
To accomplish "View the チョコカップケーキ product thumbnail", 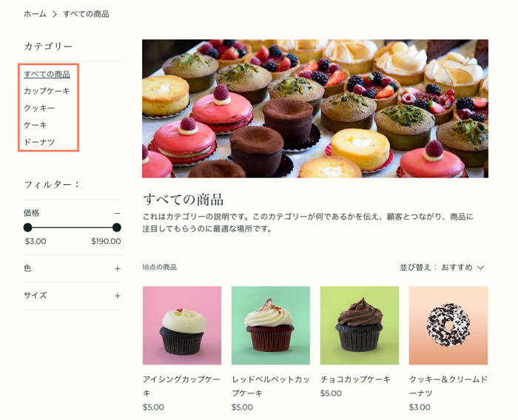I will (359, 325).
